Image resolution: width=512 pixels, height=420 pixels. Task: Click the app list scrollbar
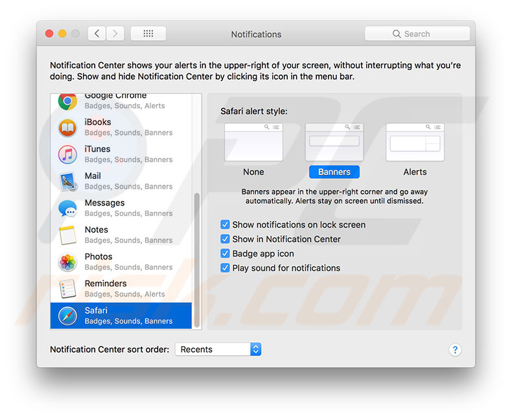[196, 260]
